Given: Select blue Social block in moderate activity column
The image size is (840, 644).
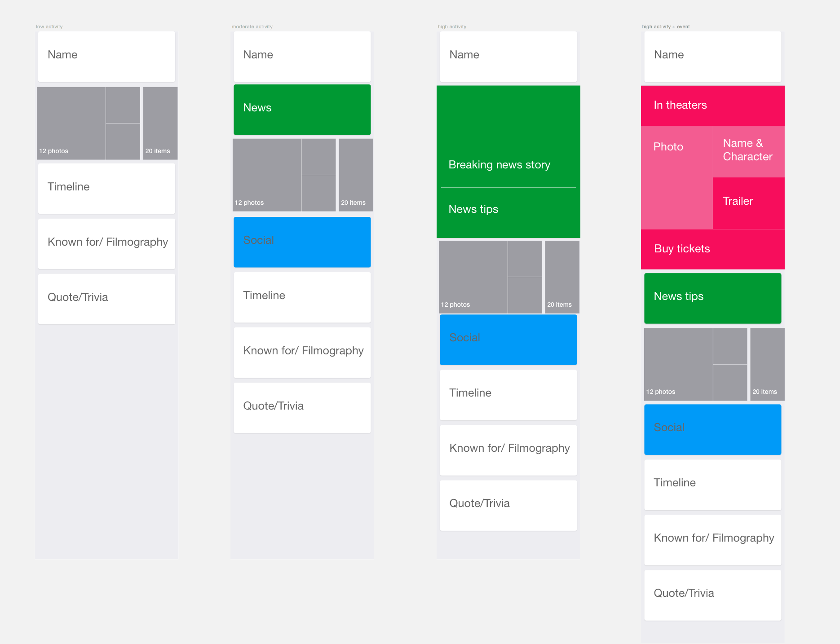Looking at the screenshot, I should coord(302,242).
